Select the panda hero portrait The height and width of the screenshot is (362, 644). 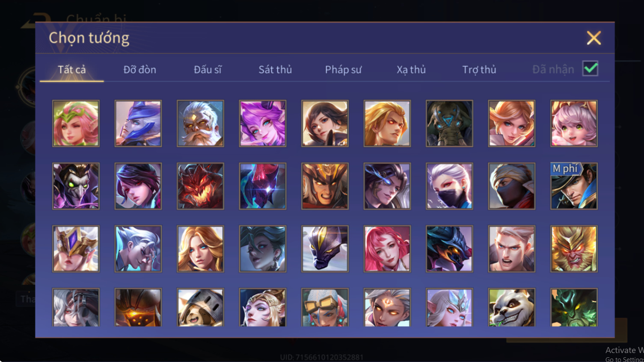[511, 307]
